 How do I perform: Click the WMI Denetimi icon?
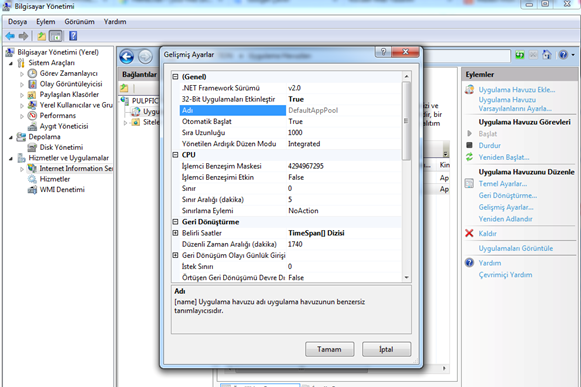33,190
